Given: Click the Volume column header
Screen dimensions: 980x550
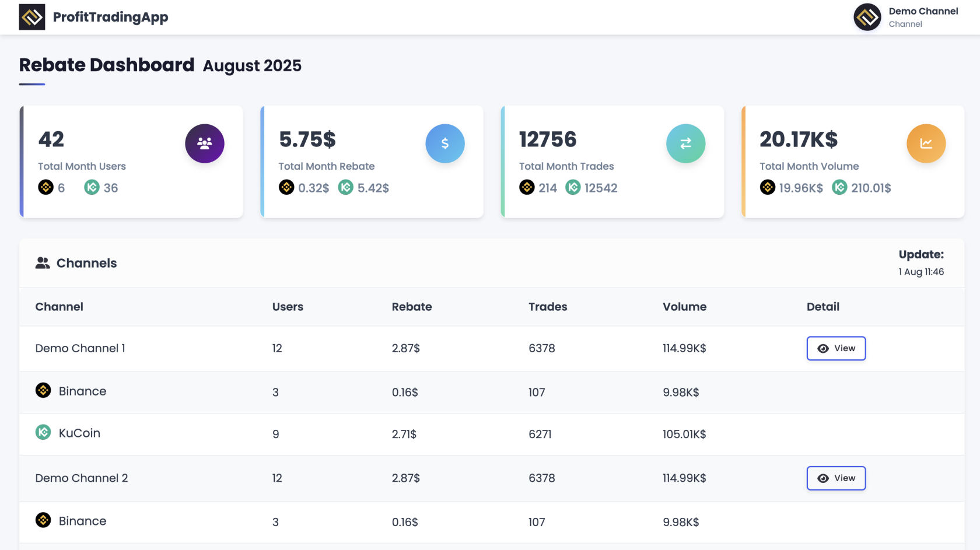Looking at the screenshot, I should [x=684, y=307].
